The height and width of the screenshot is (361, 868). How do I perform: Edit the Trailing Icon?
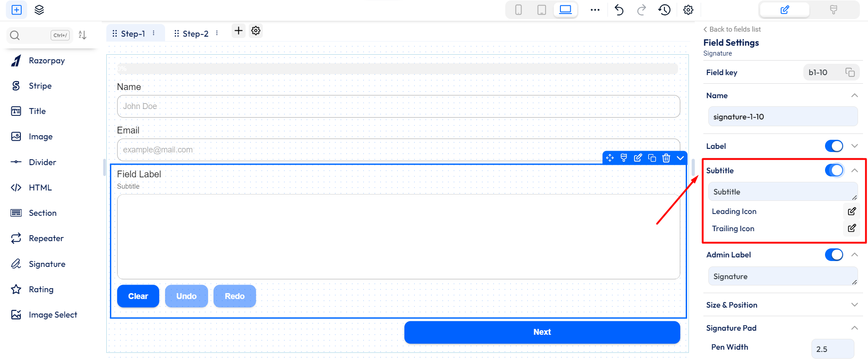(x=851, y=228)
